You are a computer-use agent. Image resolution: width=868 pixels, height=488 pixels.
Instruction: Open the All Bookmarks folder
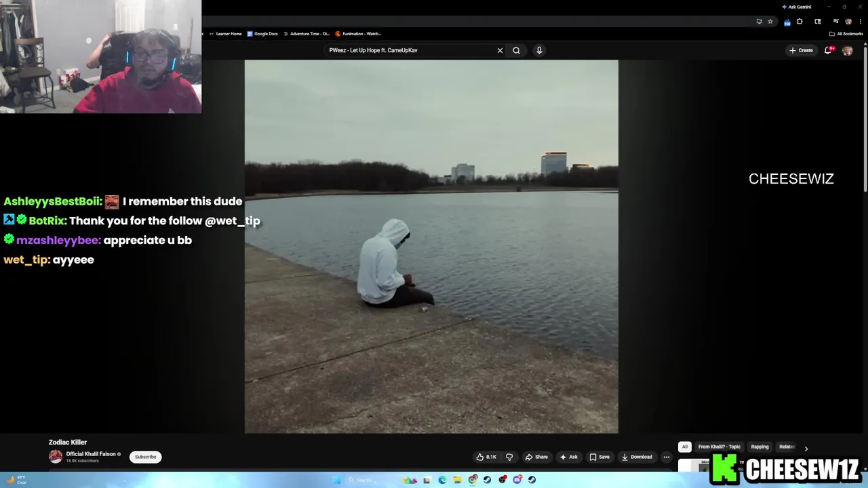pyautogui.click(x=846, y=34)
